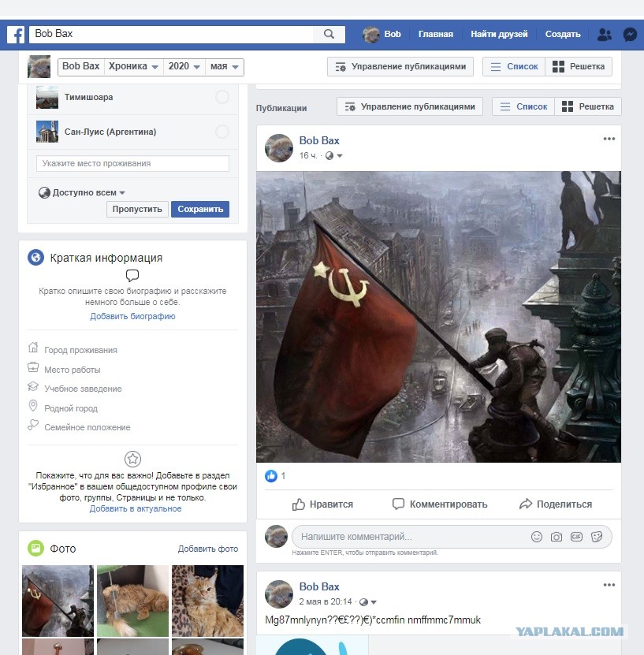Click Добавить фото link
The height and width of the screenshot is (655, 644).
point(208,549)
